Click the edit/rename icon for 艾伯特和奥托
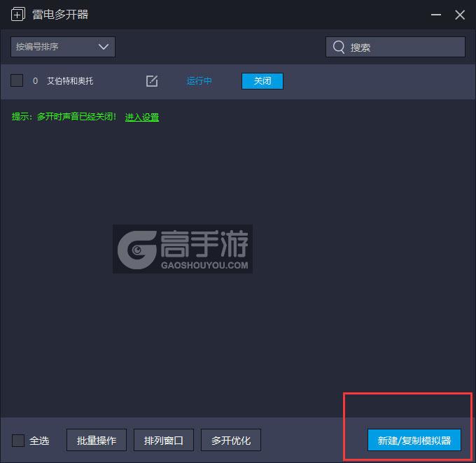This screenshot has width=476, height=463. click(152, 80)
